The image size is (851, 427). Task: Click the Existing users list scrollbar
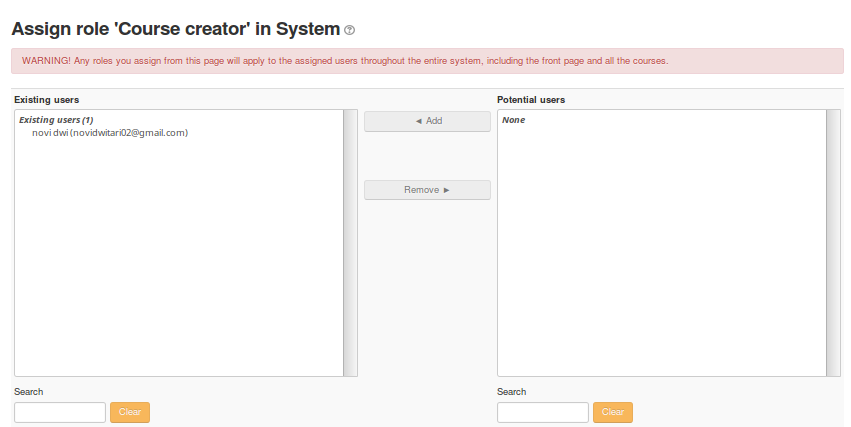point(350,243)
